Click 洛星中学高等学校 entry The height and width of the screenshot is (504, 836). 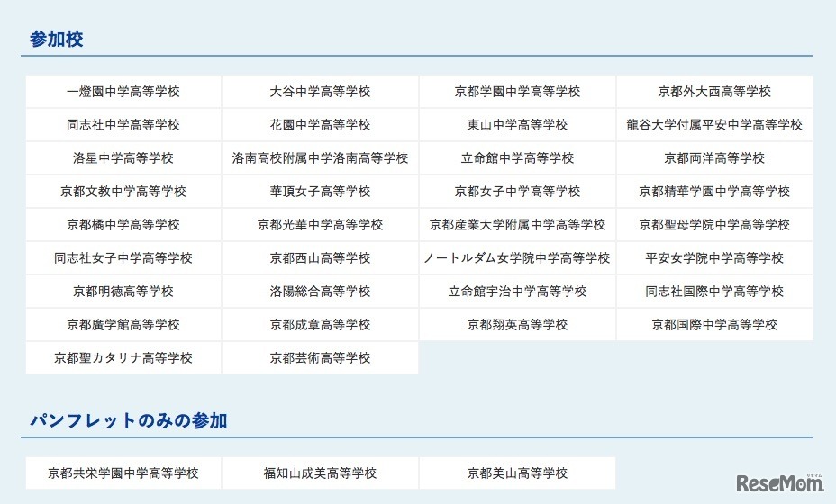tap(123, 158)
